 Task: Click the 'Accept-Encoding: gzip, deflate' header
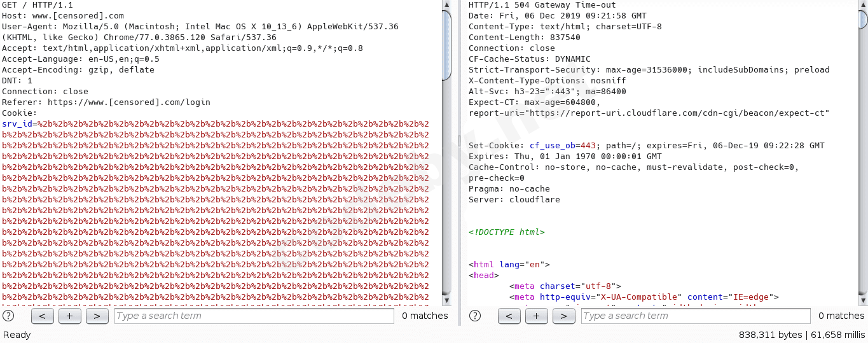click(x=78, y=70)
